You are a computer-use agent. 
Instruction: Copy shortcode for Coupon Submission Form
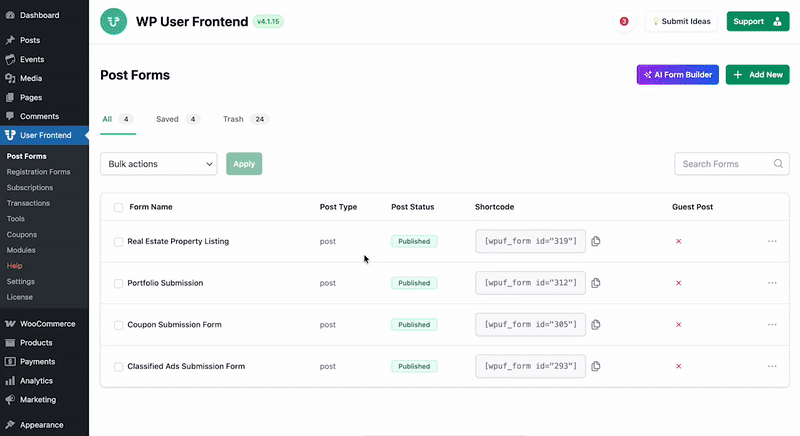click(595, 325)
